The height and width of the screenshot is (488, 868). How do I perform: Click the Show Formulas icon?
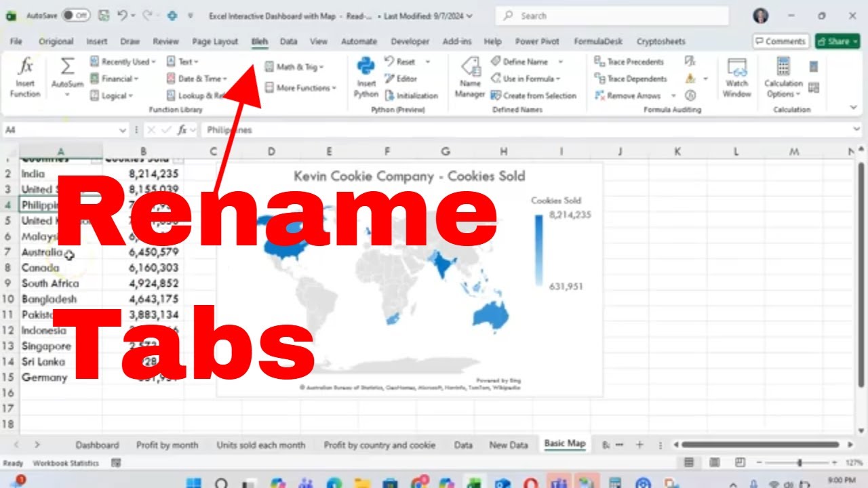pos(690,62)
